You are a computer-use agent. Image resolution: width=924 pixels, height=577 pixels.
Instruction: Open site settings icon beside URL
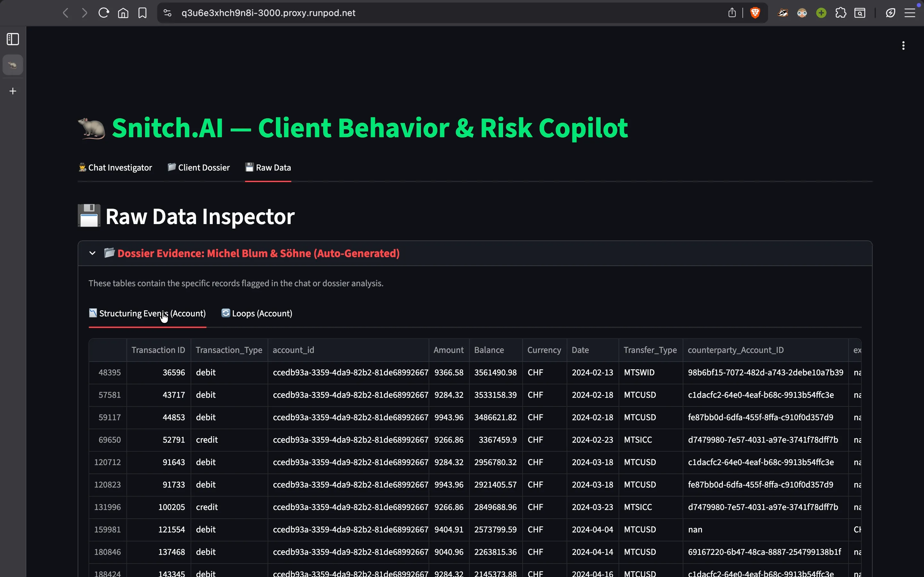click(167, 13)
